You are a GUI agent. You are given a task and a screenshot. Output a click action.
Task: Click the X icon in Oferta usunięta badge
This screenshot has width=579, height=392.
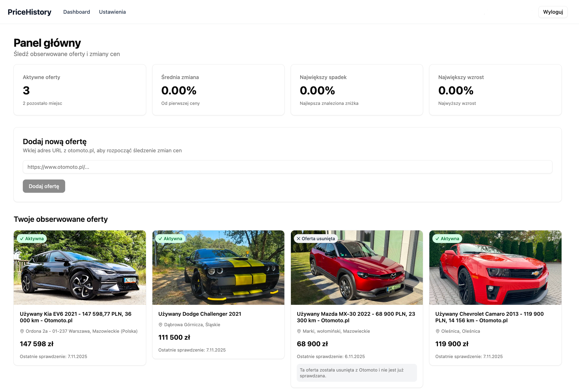coord(299,239)
